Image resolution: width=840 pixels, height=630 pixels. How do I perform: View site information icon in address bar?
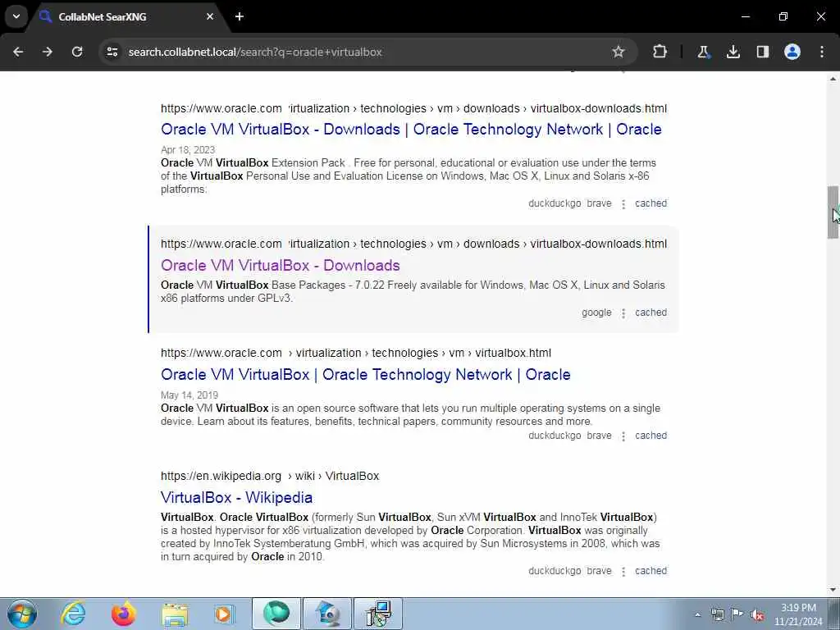coord(112,52)
